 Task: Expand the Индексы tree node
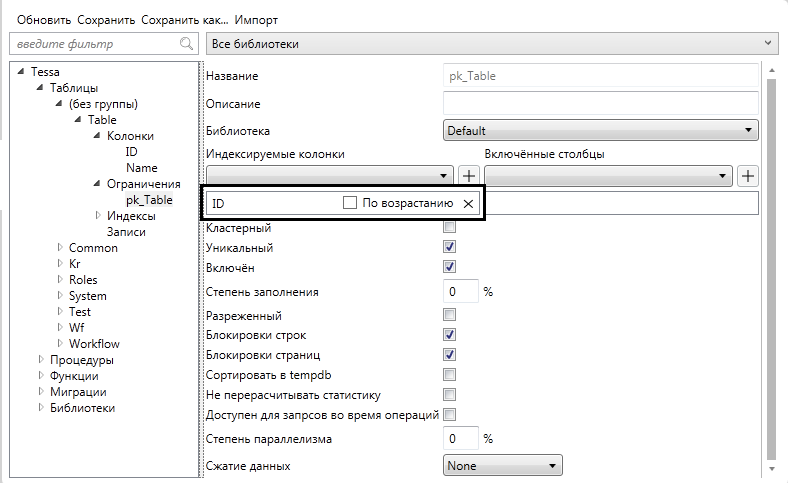pos(98,216)
